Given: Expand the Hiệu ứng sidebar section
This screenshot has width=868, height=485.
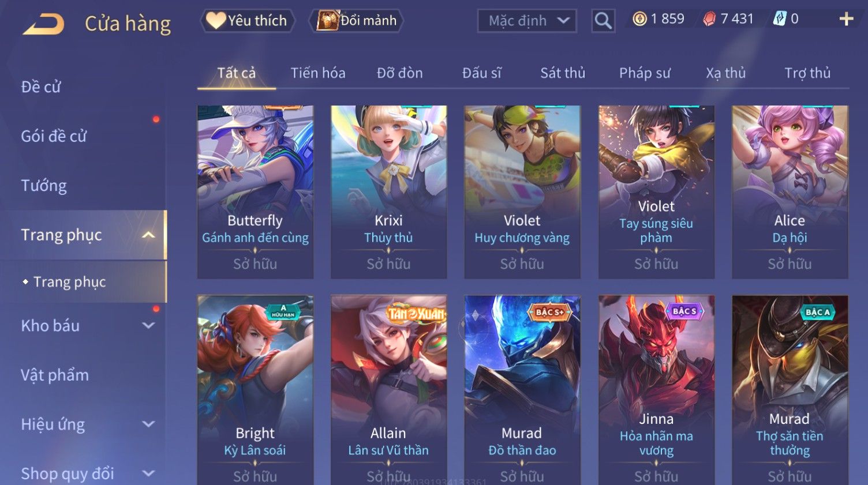Looking at the screenshot, I should pyautogui.click(x=148, y=424).
